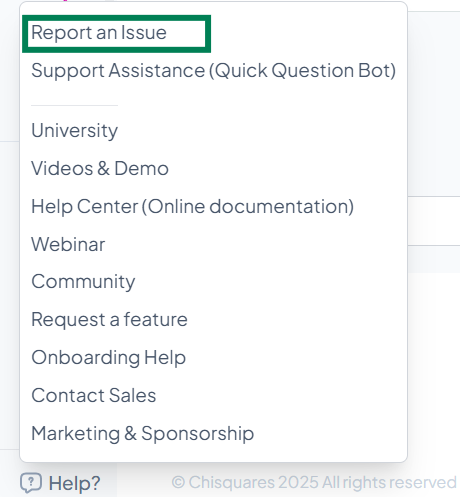This screenshot has height=497, width=460.
Task: Click Contact Sales
Action: coord(94,395)
